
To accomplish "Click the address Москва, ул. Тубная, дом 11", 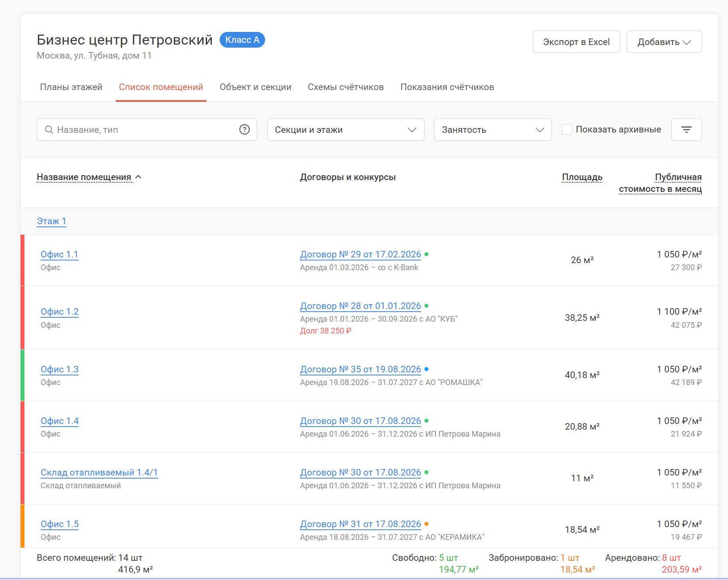I will (x=94, y=56).
